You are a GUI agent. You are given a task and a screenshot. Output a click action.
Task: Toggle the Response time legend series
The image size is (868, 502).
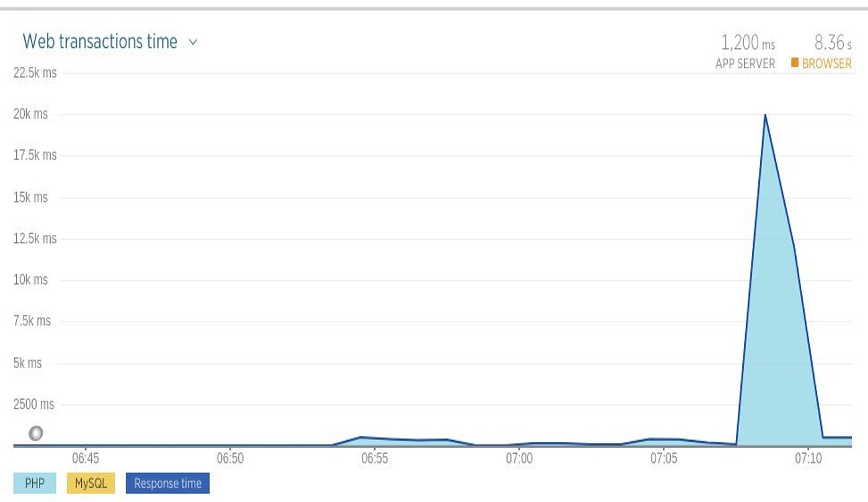[167, 483]
